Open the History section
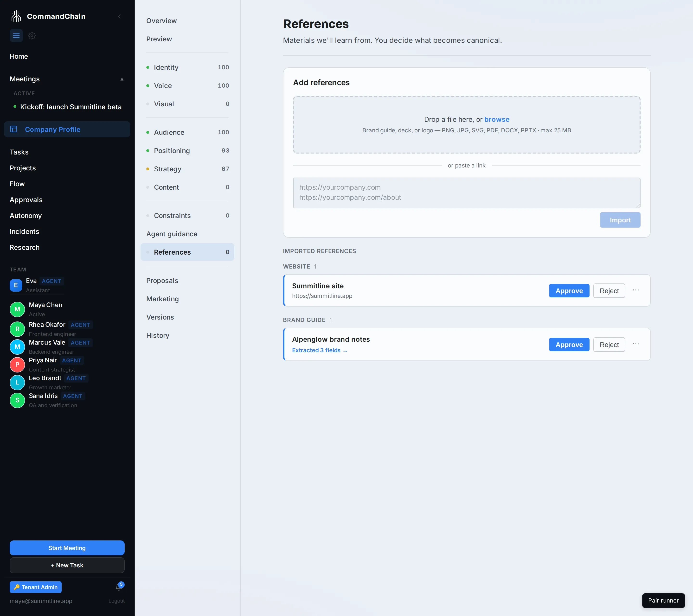 [158, 335]
